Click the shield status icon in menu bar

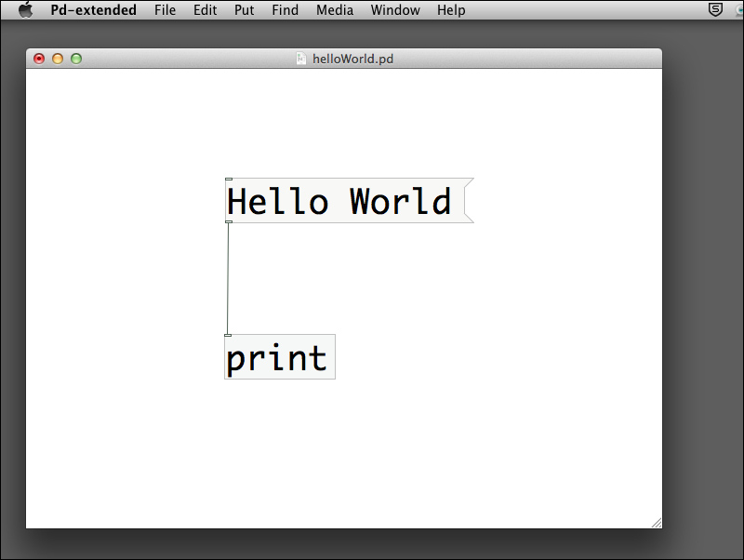[x=715, y=9]
